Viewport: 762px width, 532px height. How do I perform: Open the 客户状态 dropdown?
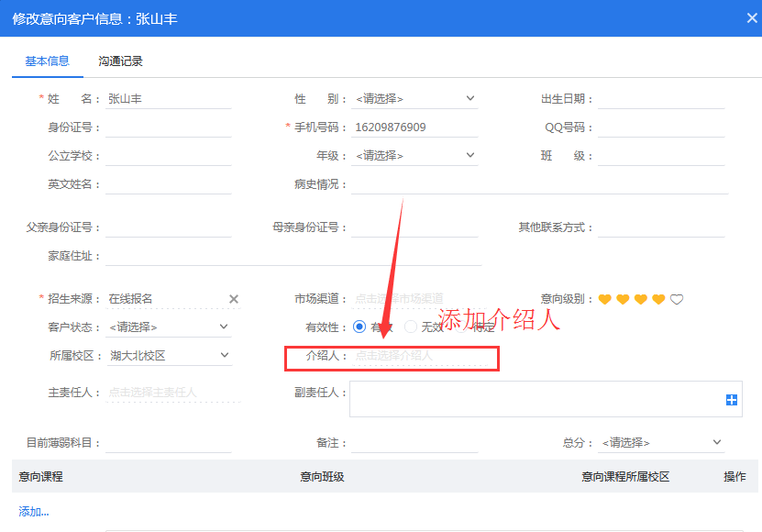point(169,327)
